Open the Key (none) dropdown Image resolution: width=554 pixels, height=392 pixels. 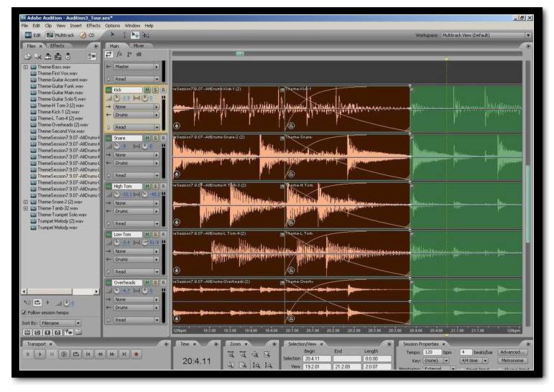pyautogui.click(x=436, y=360)
